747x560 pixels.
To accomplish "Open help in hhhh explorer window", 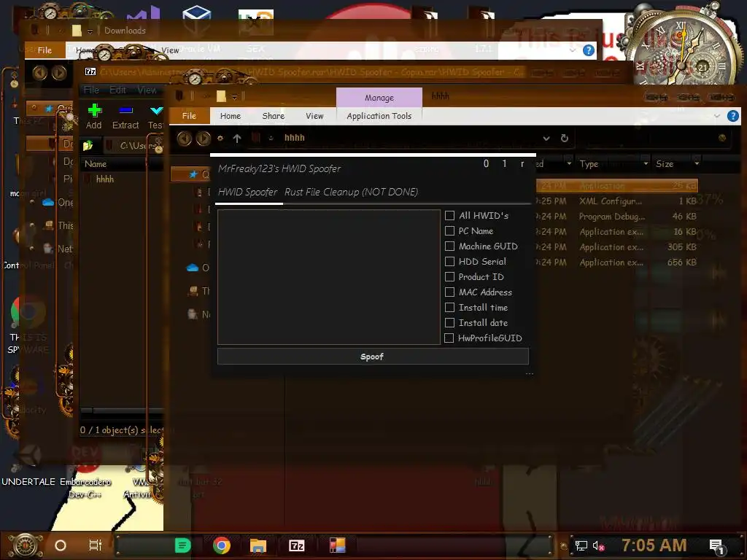I will pos(732,116).
